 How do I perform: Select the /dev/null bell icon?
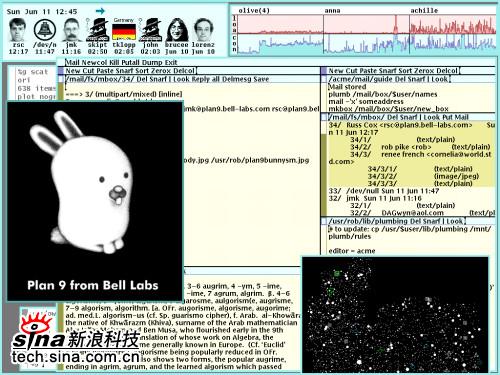point(44,30)
